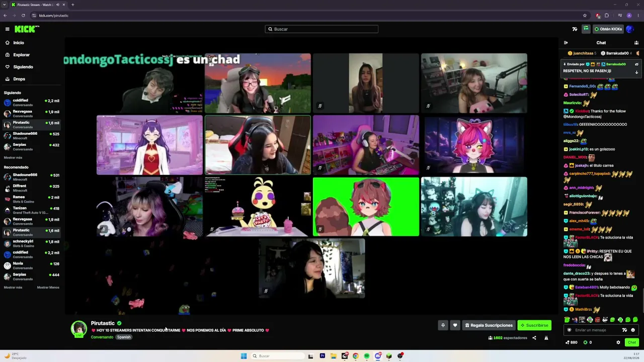The image size is (644, 362).
Task: Toggle the notification bell for channel
Action: 443,325
